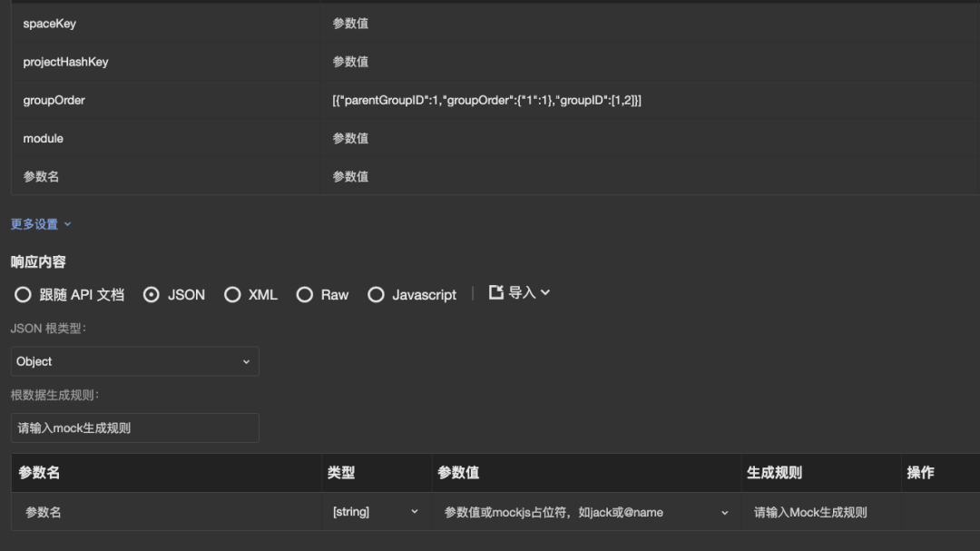
Task: Expand the 更多设置 link
Action: click(41, 224)
